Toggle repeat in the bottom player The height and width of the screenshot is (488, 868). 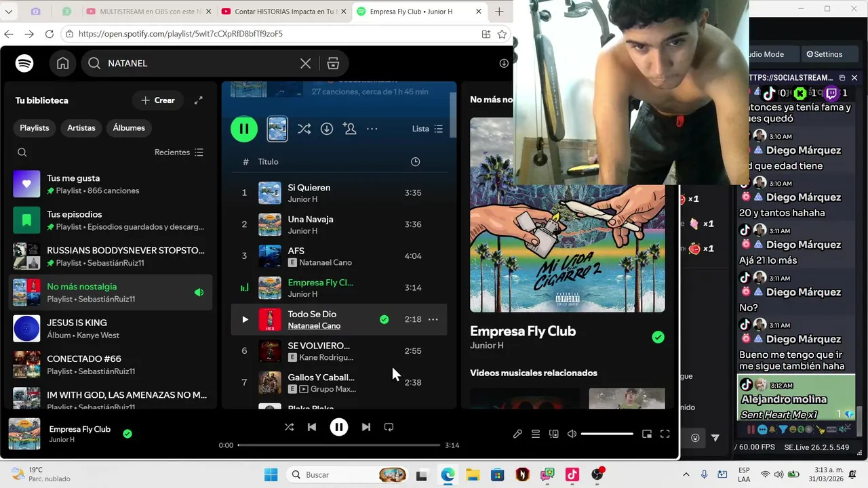click(x=389, y=427)
